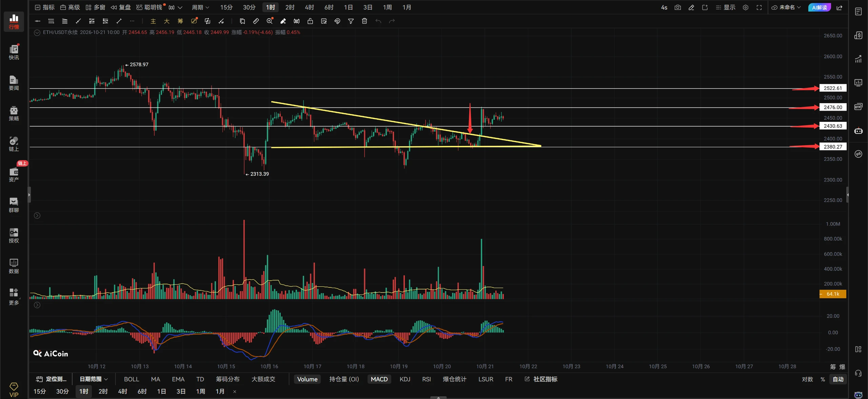
Task: Toggle 对数 logarithmic scale
Action: (807, 379)
